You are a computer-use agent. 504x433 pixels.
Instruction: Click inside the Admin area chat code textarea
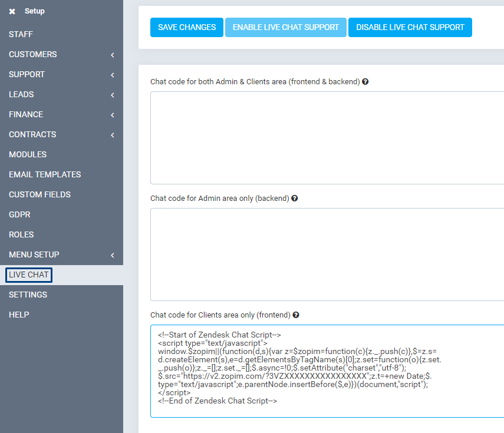[324, 253]
